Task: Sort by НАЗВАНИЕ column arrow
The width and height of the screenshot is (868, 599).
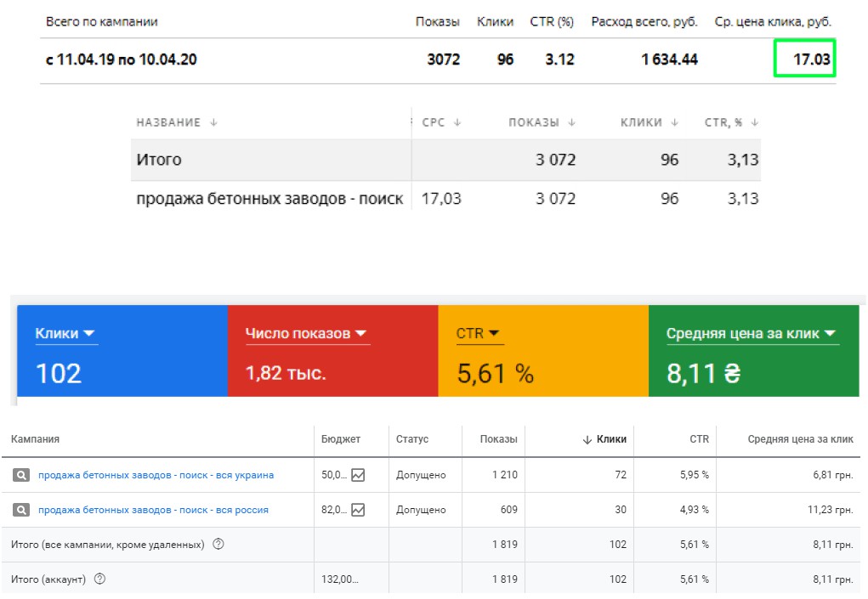Action: click(213, 122)
